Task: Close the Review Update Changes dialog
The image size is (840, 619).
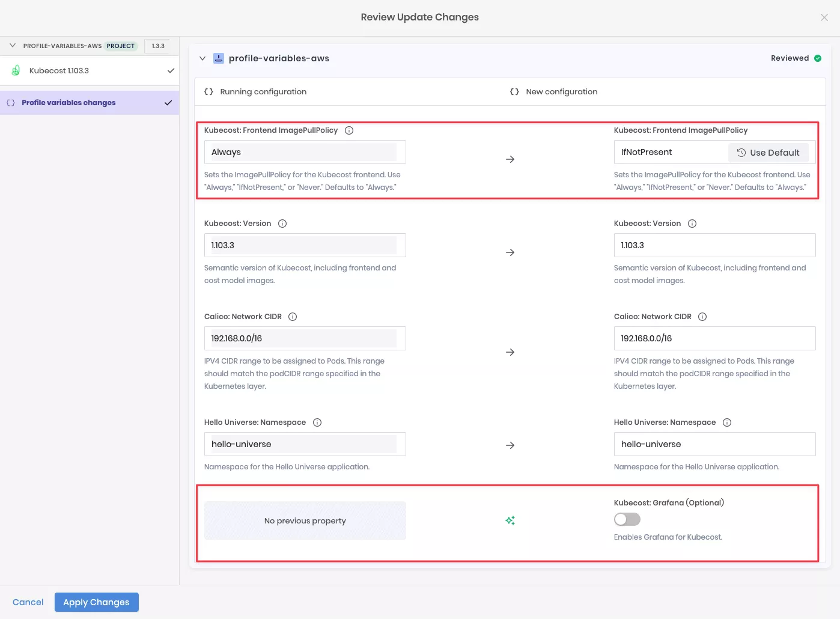Action: [x=824, y=17]
